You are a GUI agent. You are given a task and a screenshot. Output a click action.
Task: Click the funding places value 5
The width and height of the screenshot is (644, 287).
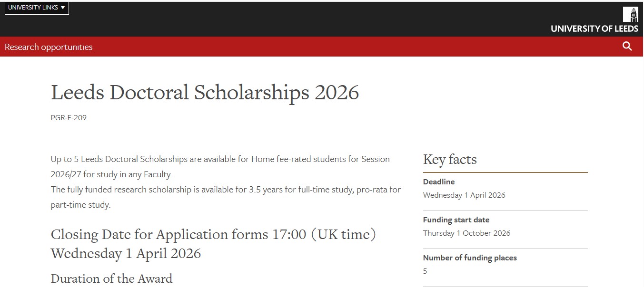pos(425,271)
